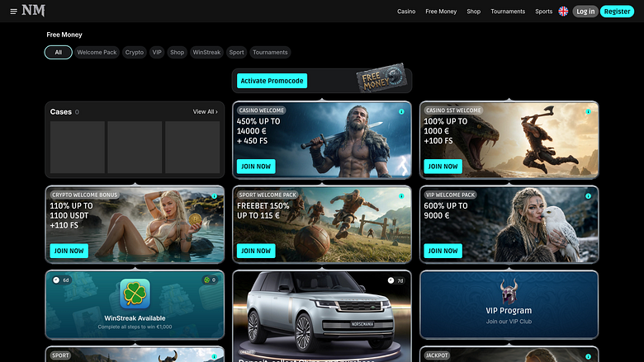Click the info icon on the Jackpot card
Screen dimensions: 644x362
(588, 357)
